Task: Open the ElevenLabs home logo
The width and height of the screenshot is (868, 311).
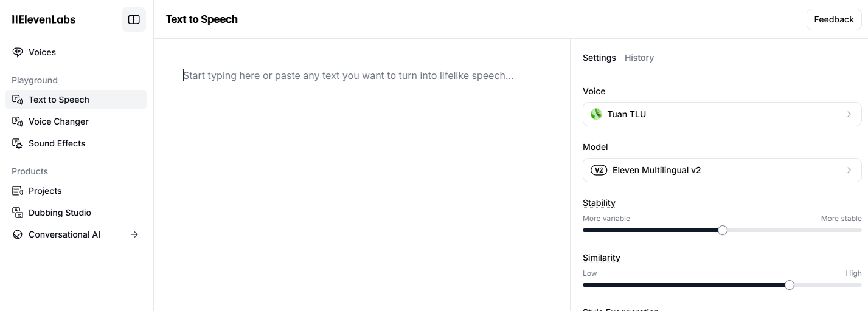Action: (44, 19)
